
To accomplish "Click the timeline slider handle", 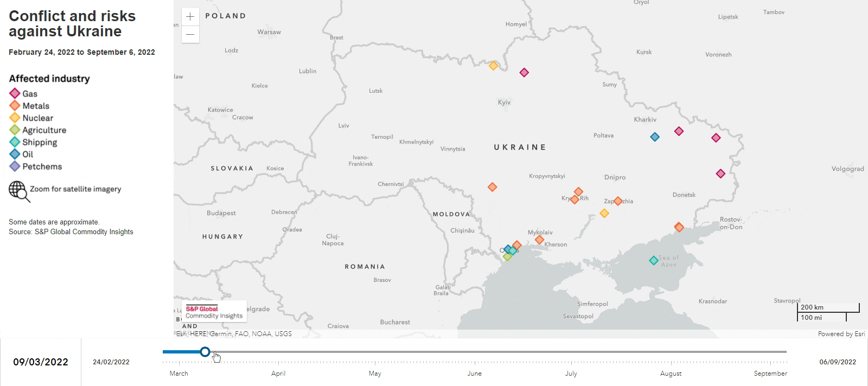I will coord(205,352).
